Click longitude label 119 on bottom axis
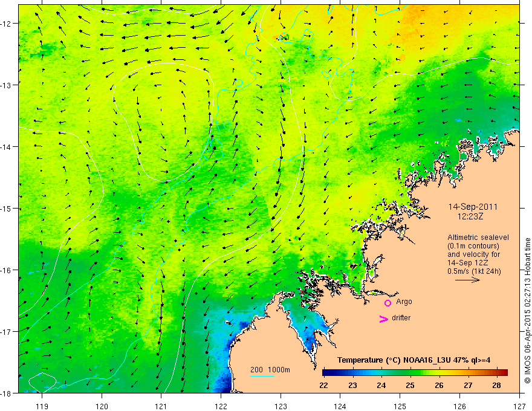 coord(42,406)
